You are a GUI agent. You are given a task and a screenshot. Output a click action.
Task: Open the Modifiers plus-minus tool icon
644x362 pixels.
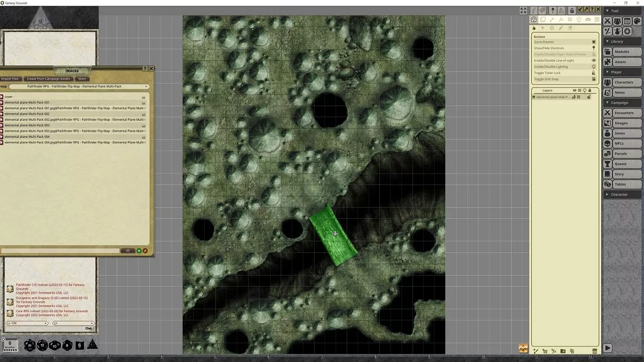(x=607, y=31)
